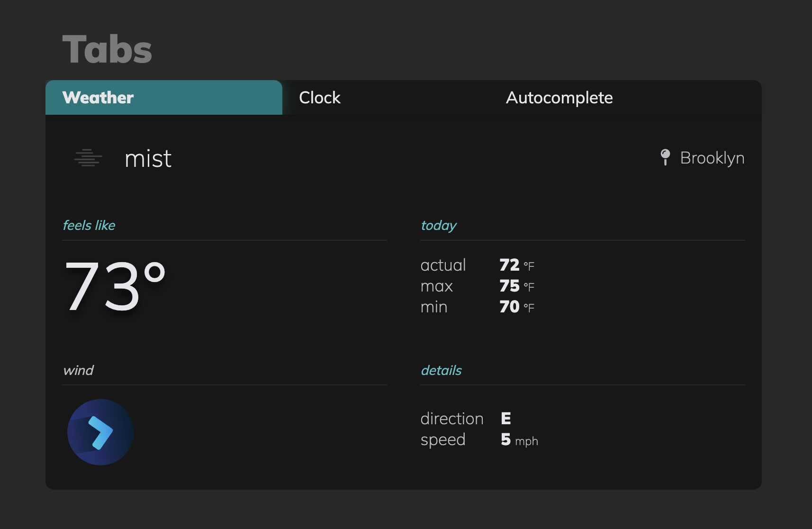Viewport: 812px width, 529px height.
Task: Click the 73° feels-like temperature
Action: coord(115,286)
